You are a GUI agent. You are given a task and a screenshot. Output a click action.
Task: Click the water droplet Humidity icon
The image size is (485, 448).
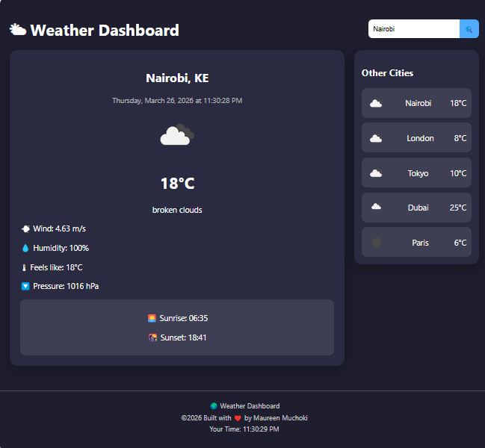pos(25,248)
